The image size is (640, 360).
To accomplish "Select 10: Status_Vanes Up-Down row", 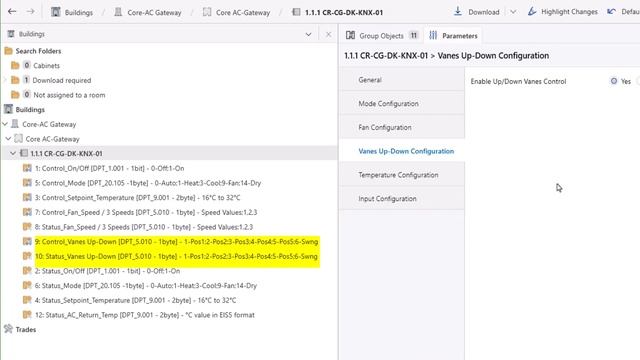I will coord(176,256).
